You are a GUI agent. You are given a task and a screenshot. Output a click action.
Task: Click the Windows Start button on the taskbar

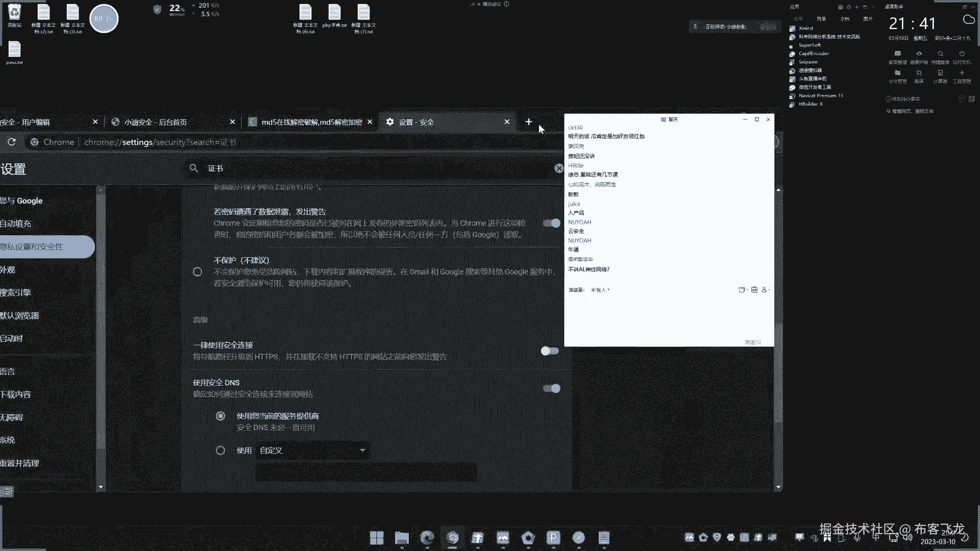pyautogui.click(x=377, y=538)
